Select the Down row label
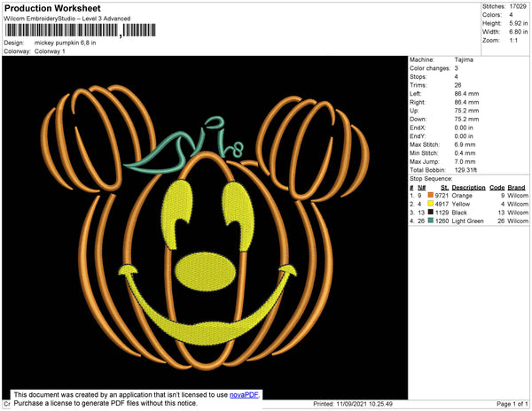Viewport: 532px width, 411px height. click(x=419, y=120)
